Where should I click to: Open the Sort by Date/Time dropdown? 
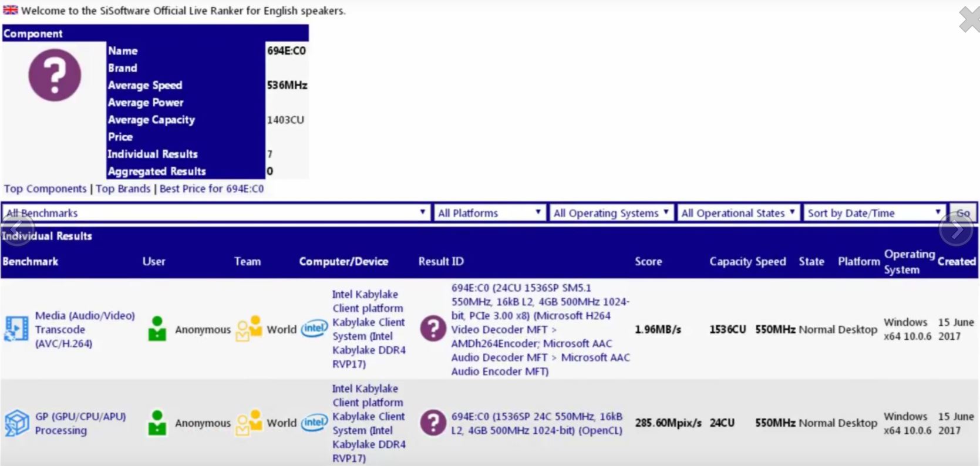(874, 213)
